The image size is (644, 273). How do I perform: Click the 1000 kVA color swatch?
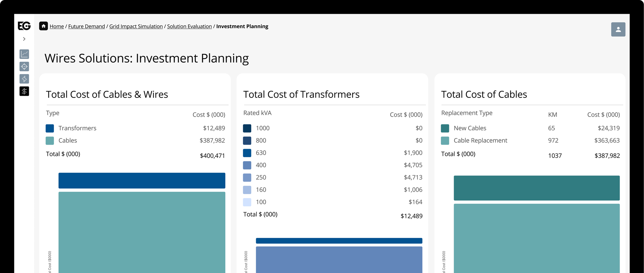[x=247, y=128]
